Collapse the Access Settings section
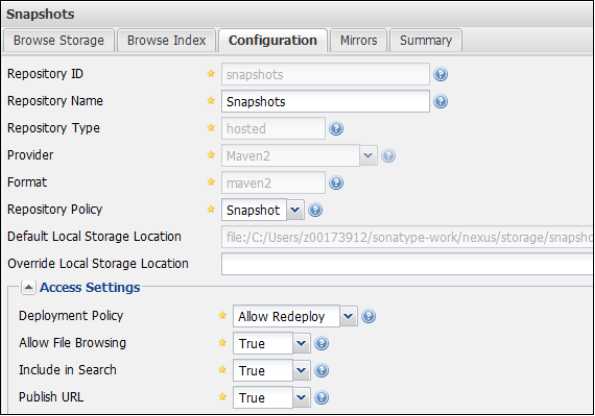Viewport: 595px width, 416px height. 28,287
